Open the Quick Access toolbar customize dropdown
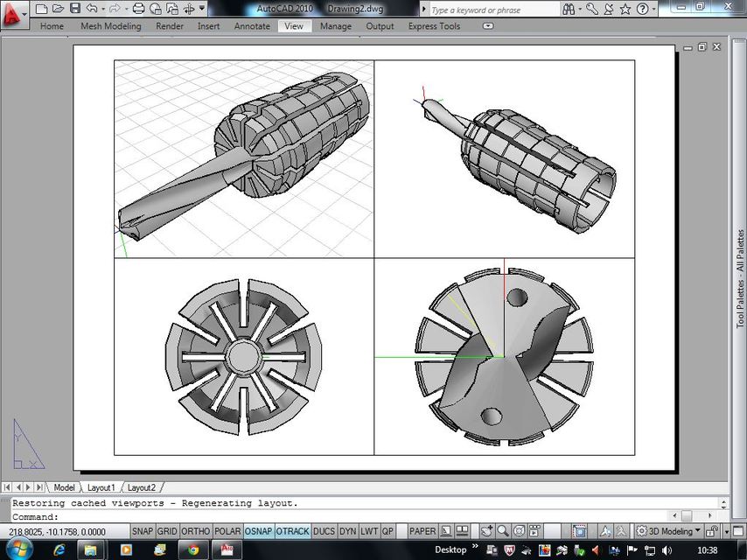 click(201, 9)
